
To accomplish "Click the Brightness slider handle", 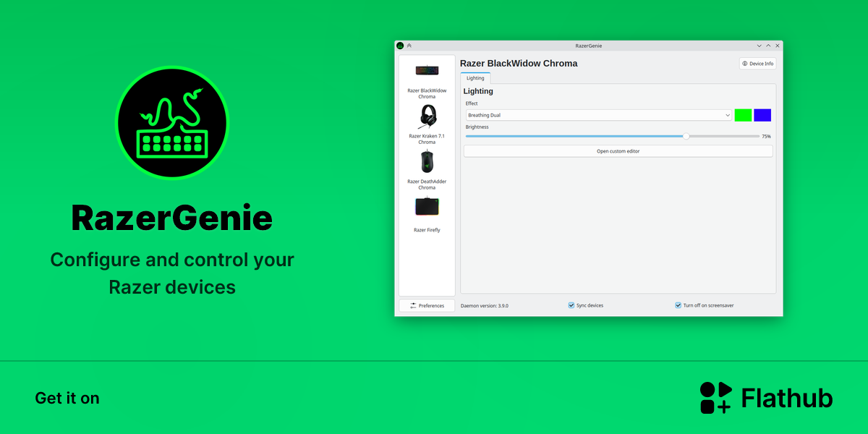I will point(686,136).
